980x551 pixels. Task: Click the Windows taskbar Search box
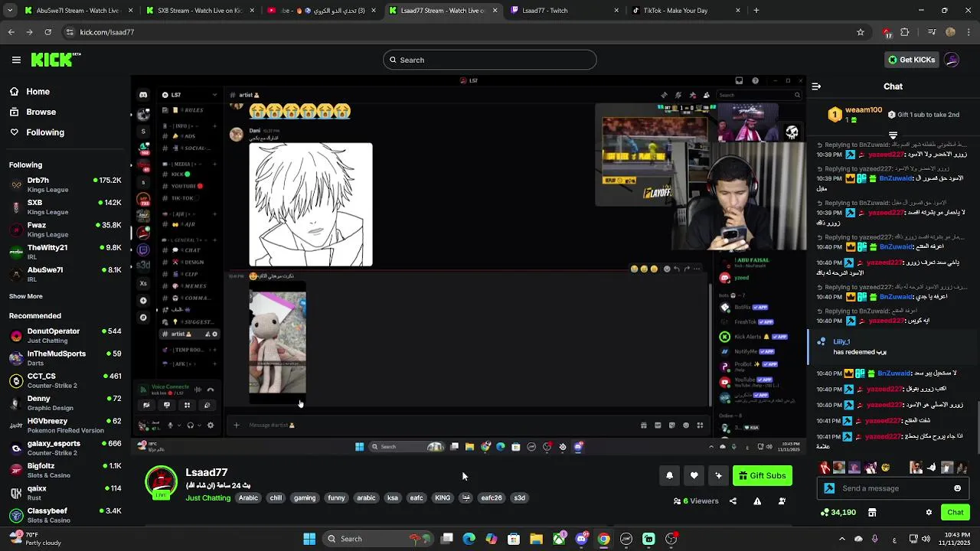click(377, 539)
